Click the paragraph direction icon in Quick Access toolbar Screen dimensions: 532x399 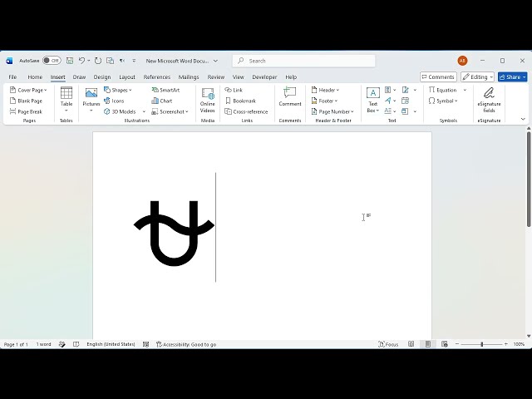122,61
